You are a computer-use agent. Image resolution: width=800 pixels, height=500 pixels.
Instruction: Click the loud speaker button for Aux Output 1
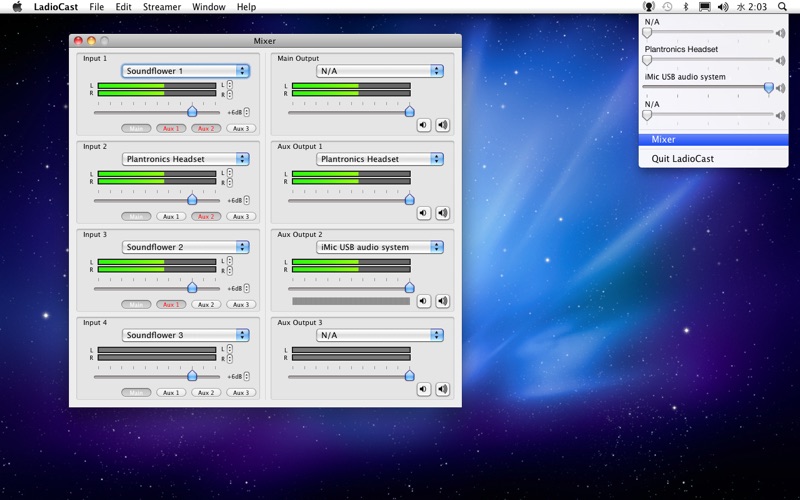(443, 213)
